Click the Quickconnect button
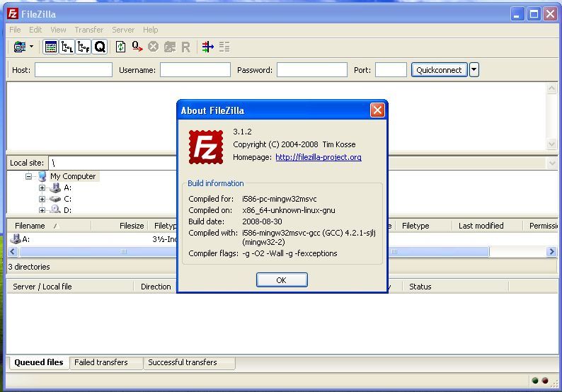Viewport: 562px width, 392px height. tap(439, 70)
